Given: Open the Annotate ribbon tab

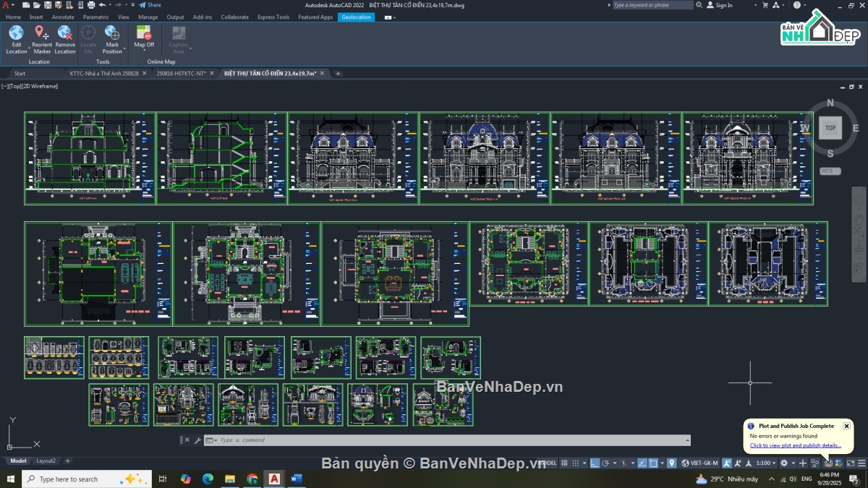Looking at the screenshot, I should 63,17.
